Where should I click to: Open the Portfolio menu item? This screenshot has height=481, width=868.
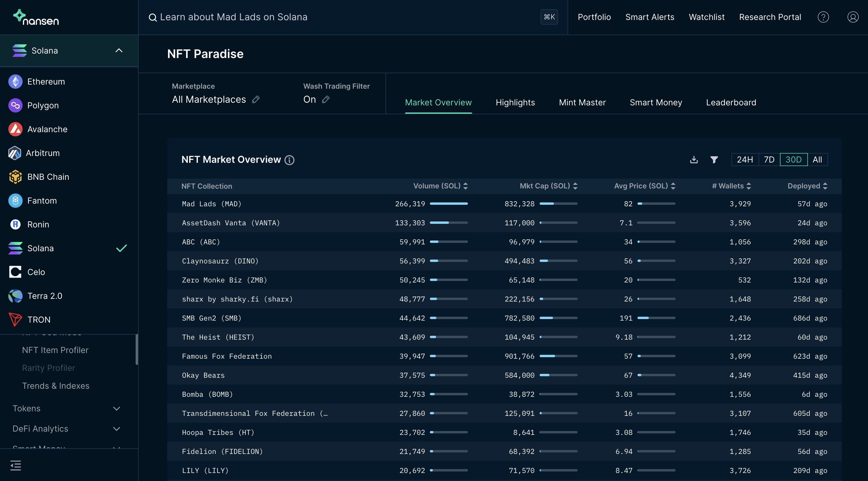pos(594,17)
